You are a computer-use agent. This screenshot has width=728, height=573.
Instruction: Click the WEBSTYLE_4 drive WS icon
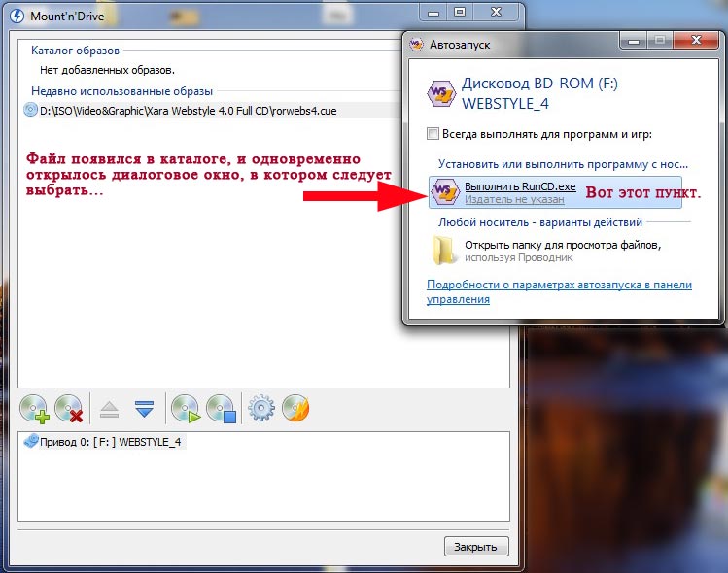[440, 94]
